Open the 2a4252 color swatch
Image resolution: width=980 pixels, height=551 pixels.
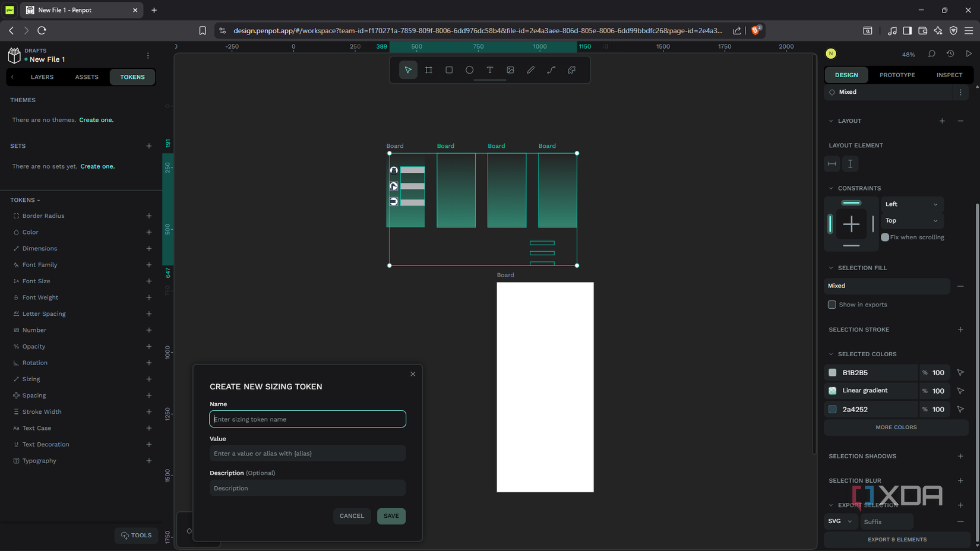pos(833,409)
